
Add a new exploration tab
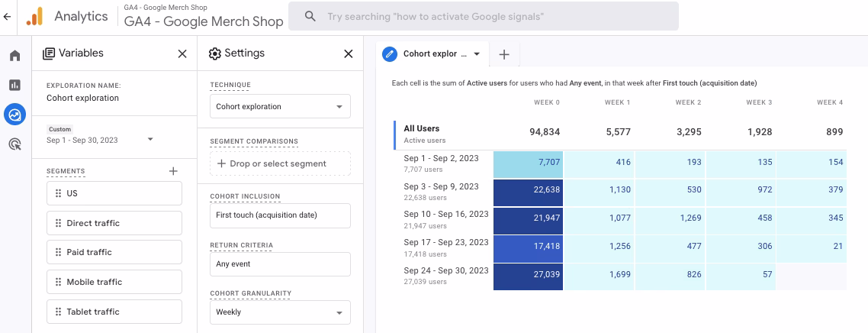point(503,54)
